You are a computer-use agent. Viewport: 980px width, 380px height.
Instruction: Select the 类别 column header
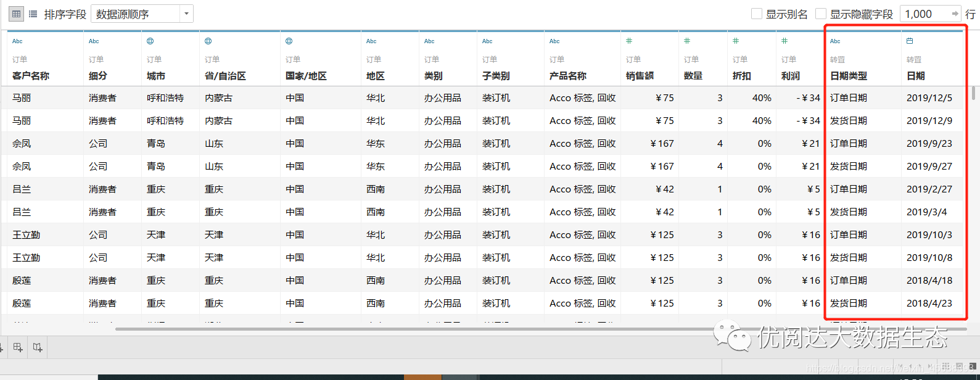tap(434, 76)
